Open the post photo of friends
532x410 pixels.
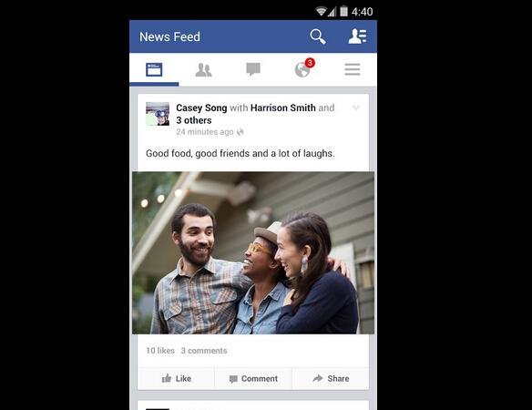pos(253,253)
